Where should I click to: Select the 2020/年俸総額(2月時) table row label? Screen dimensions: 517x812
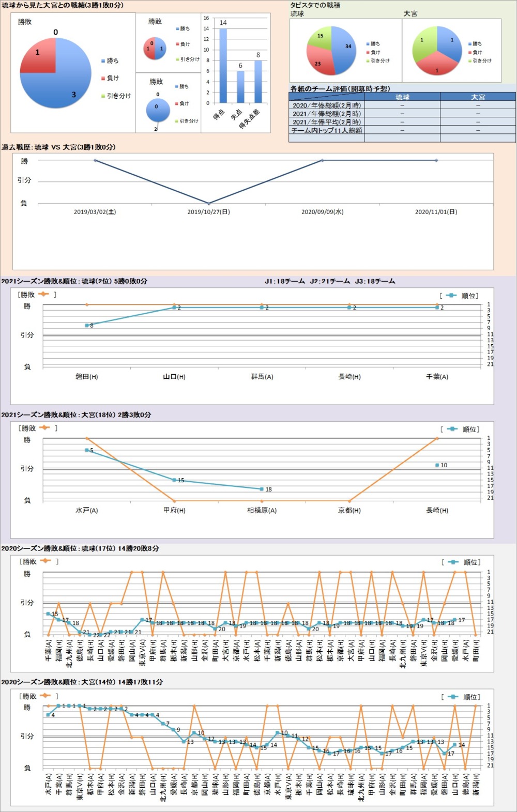(x=327, y=105)
